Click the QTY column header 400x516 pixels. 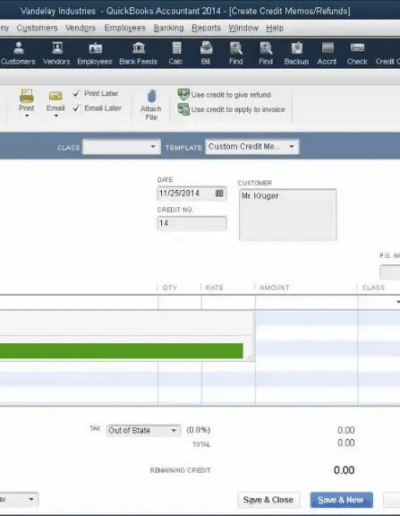[170, 288]
